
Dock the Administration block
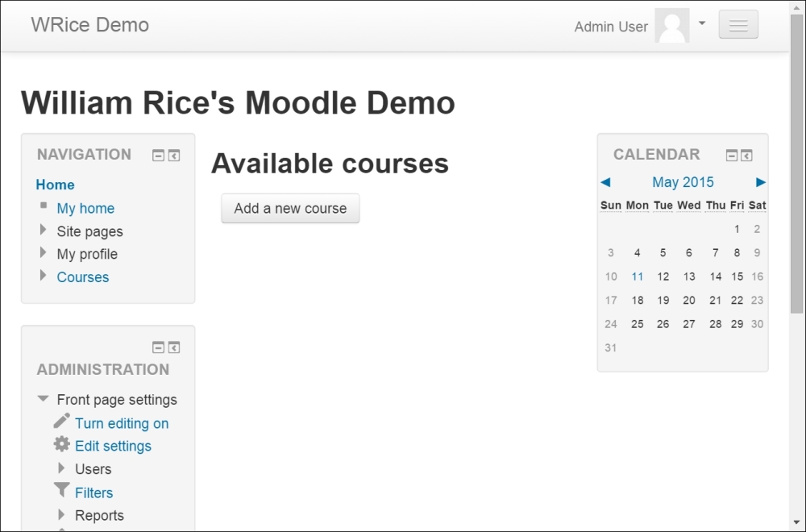(x=174, y=347)
